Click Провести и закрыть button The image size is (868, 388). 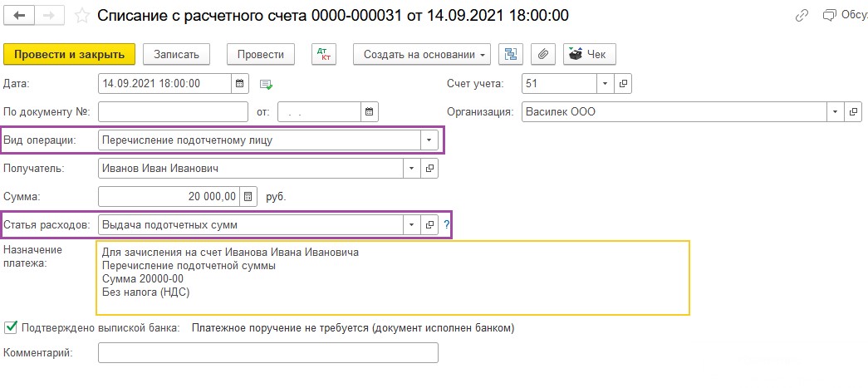click(x=69, y=54)
